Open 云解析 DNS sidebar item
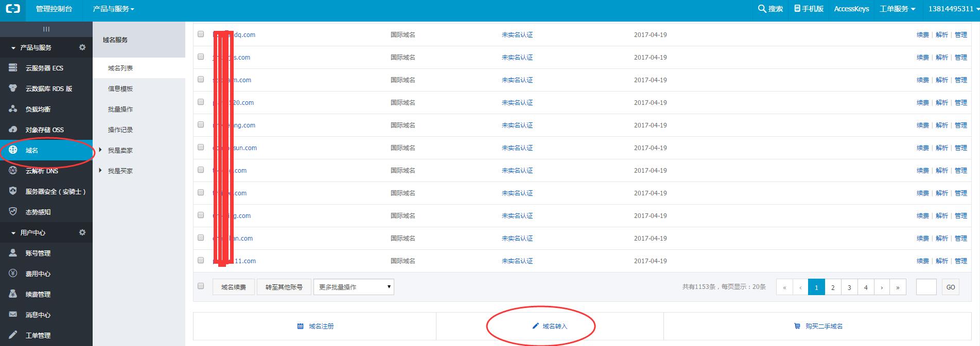 coord(46,171)
